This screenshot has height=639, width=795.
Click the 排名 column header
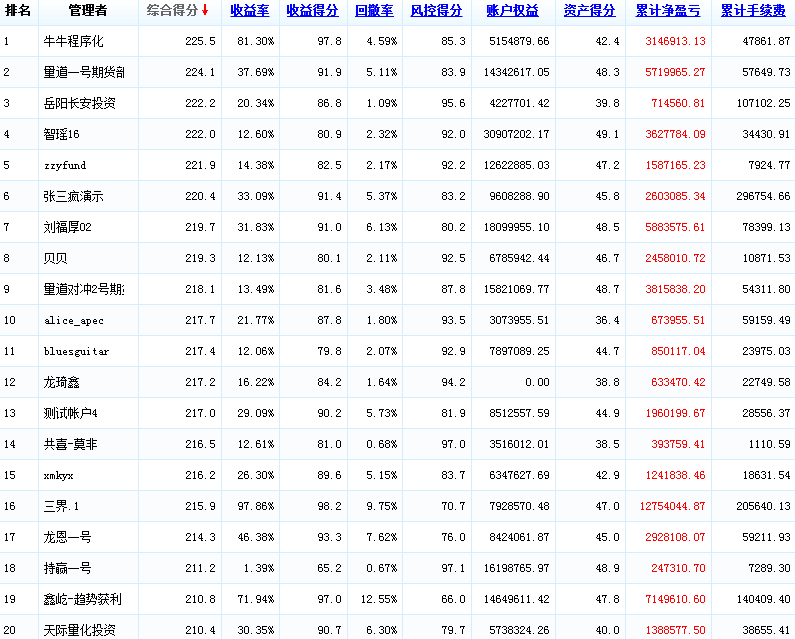[x=18, y=11]
